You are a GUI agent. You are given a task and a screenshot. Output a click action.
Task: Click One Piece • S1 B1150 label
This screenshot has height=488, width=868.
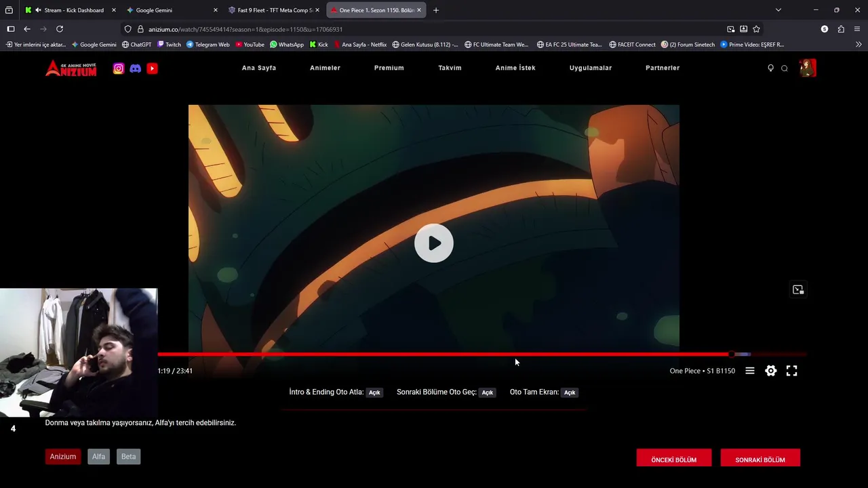(703, 371)
